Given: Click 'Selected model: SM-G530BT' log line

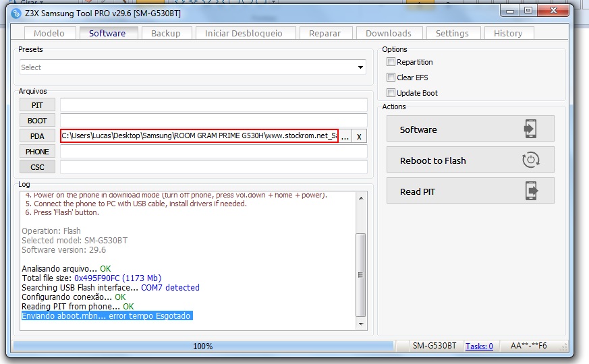Looking at the screenshot, I should coord(74,240).
